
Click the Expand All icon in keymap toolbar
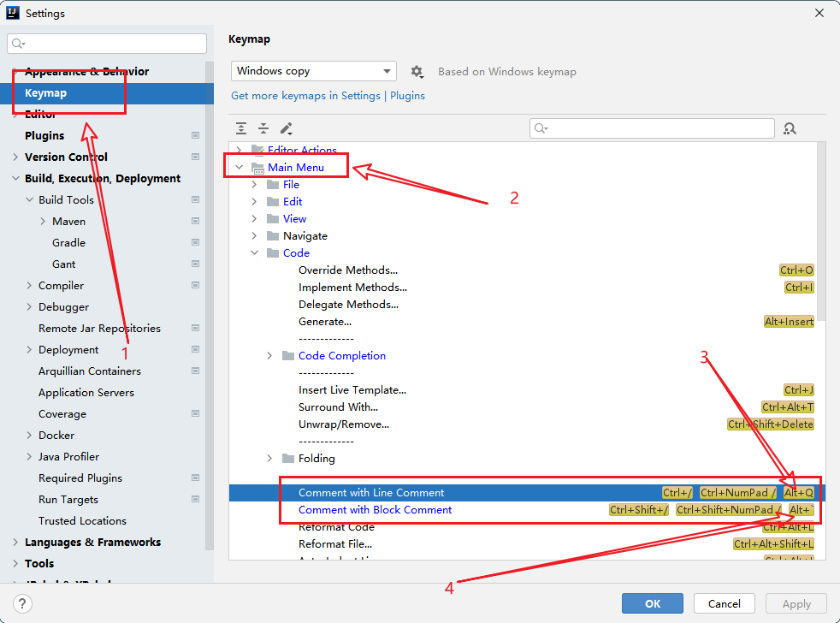coord(241,128)
